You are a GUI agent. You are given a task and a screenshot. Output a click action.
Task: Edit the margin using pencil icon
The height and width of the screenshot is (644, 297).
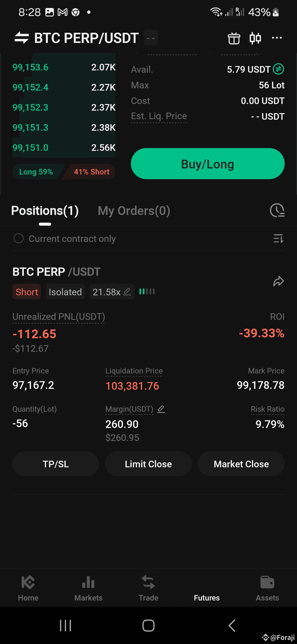pyautogui.click(x=161, y=409)
